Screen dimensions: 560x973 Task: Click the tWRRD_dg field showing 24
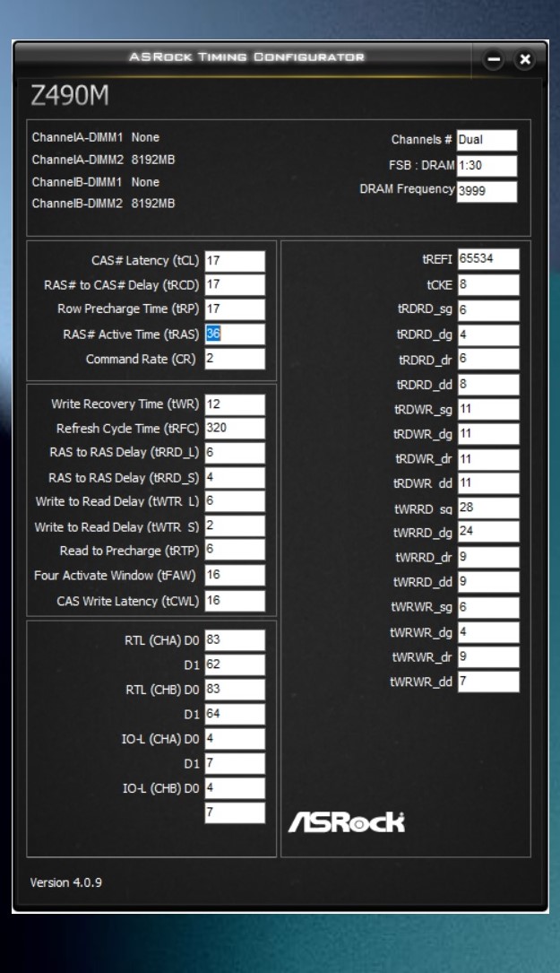coord(488,532)
